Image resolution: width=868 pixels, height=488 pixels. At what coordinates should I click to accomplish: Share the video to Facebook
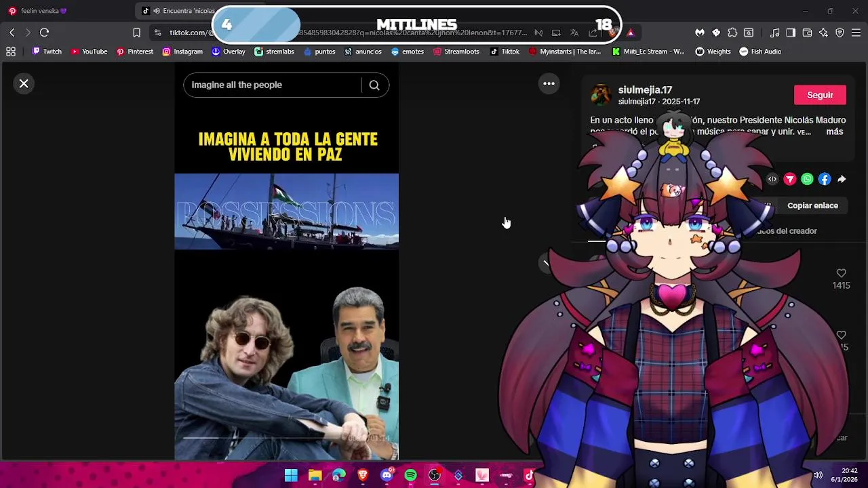pyautogui.click(x=825, y=180)
